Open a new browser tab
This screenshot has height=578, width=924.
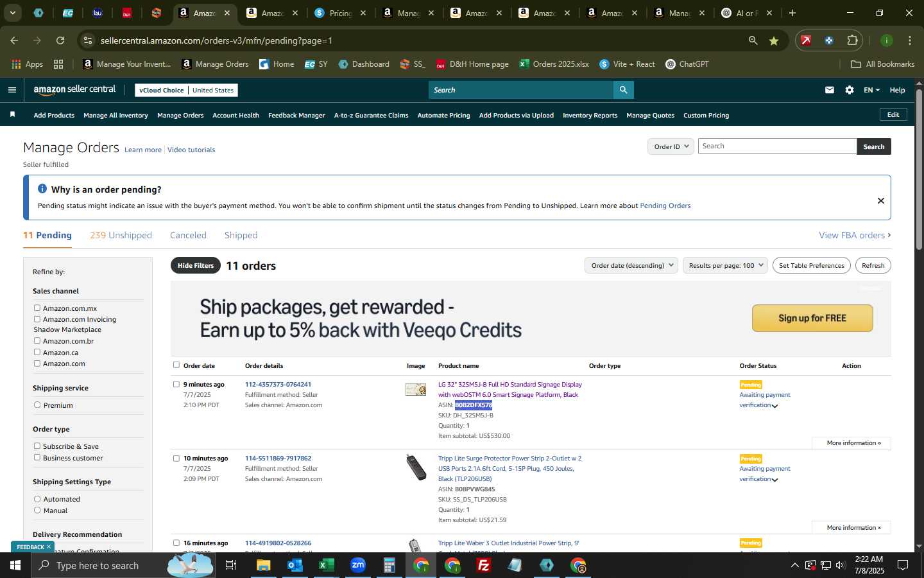coord(792,13)
